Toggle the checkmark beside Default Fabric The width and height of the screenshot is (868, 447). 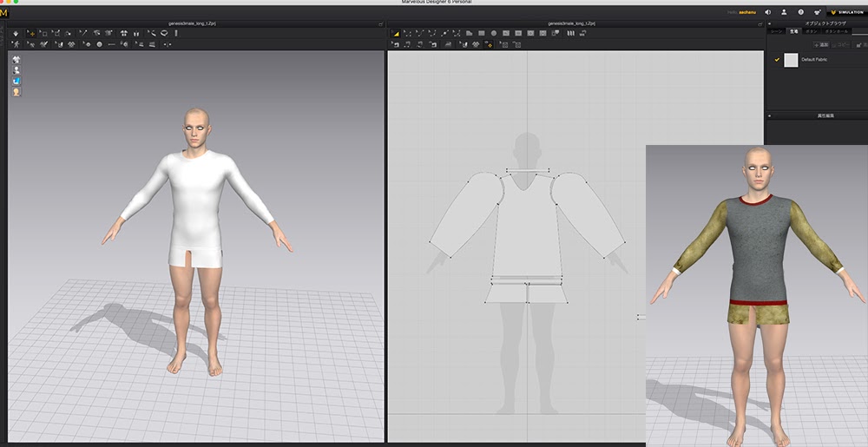pos(776,60)
